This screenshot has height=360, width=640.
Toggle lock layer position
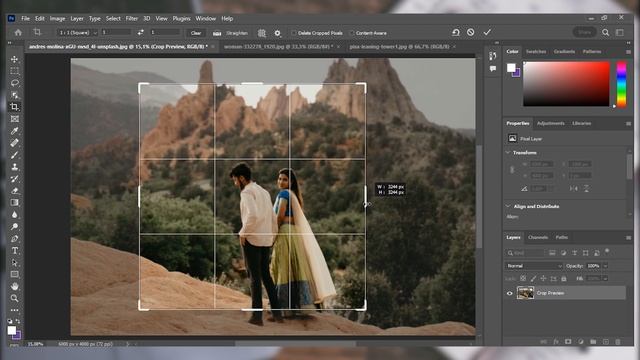coord(543,278)
